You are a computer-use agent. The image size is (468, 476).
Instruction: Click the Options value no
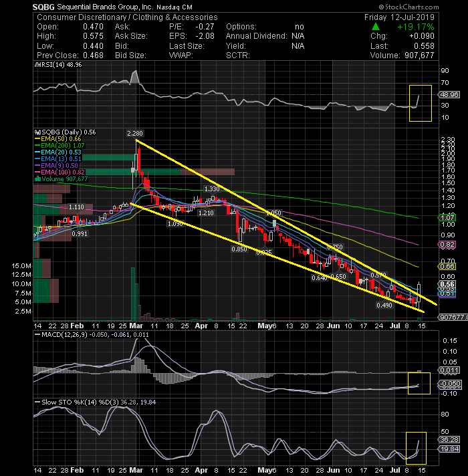pos(300,27)
